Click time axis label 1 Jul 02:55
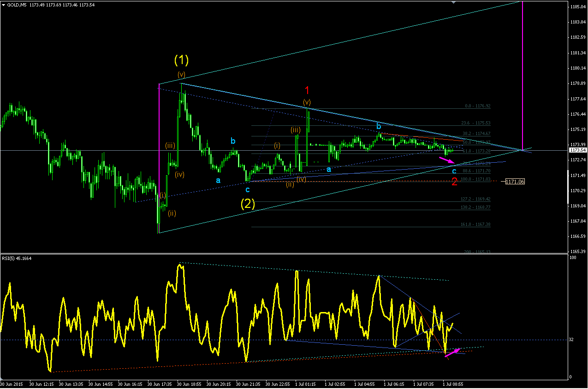This screenshot has width=588, height=389. tap(335, 383)
